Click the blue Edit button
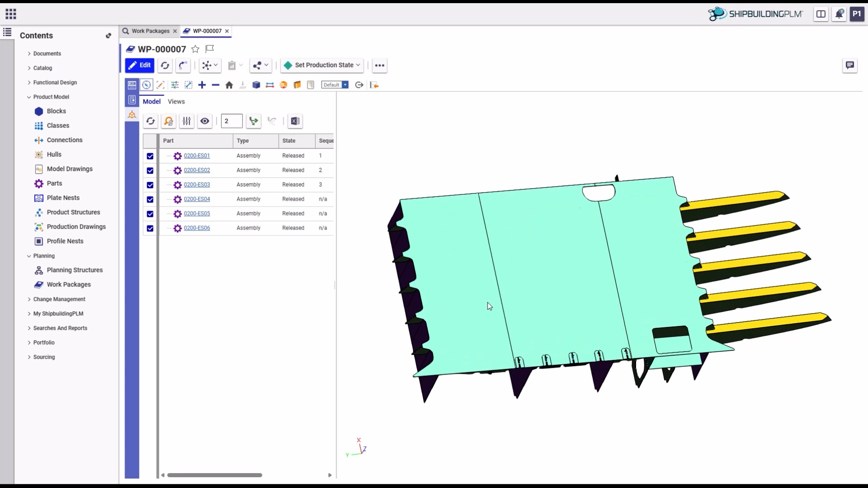 pyautogui.click(x=140, y=65)
